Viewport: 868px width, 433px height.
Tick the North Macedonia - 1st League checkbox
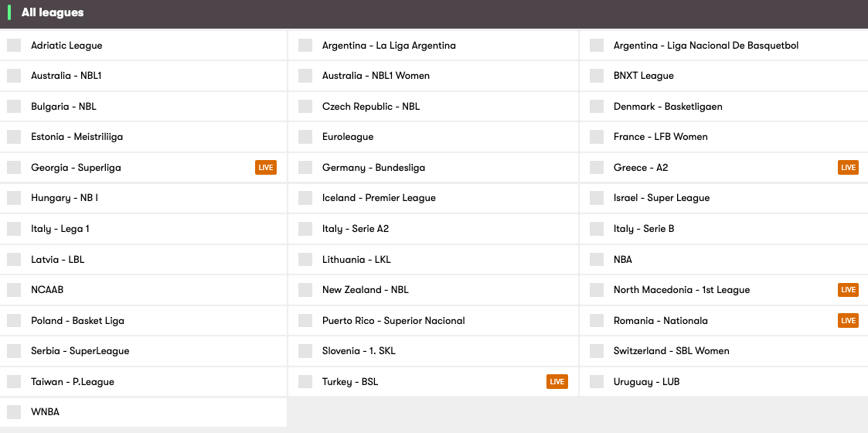tap(597, 290)
